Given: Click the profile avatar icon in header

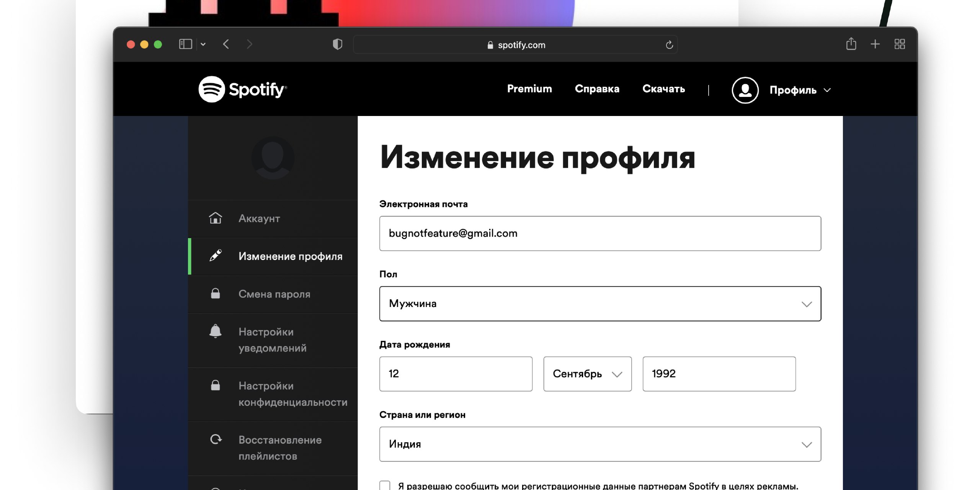Looking at the screenshot, I should pos(745,90).
